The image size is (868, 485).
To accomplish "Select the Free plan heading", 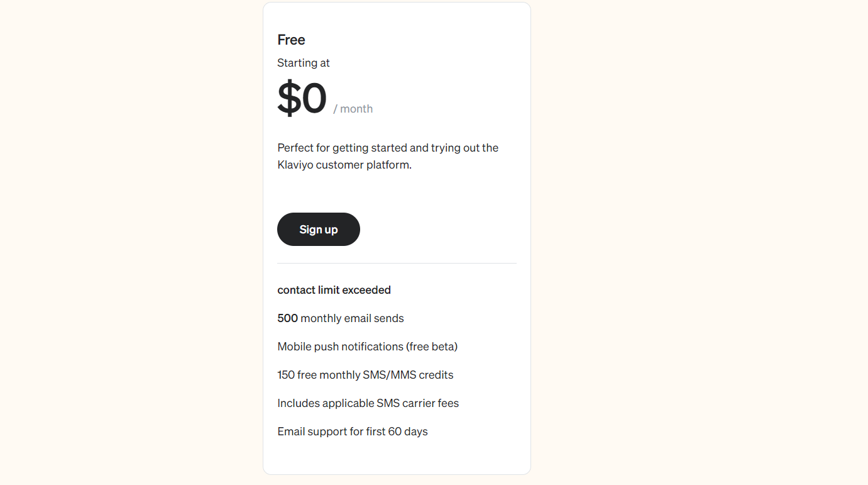I will (x=291, y=40).
